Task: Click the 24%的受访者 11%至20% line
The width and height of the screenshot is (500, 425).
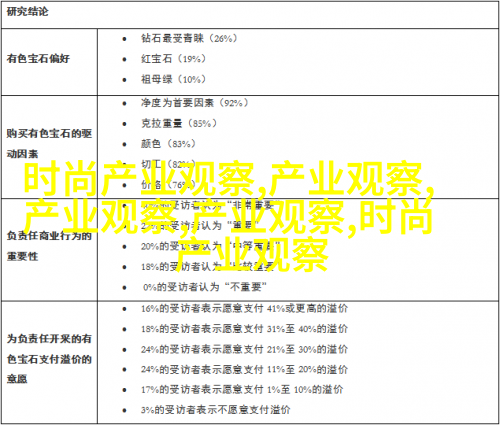Action: (x=244, y=369)
